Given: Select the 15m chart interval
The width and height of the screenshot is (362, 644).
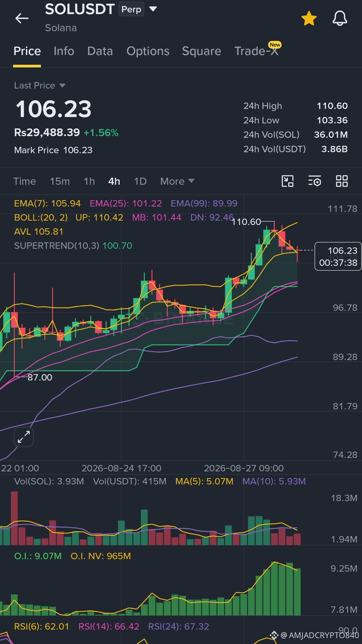Looking at the screenshot, I should point(60,181).
